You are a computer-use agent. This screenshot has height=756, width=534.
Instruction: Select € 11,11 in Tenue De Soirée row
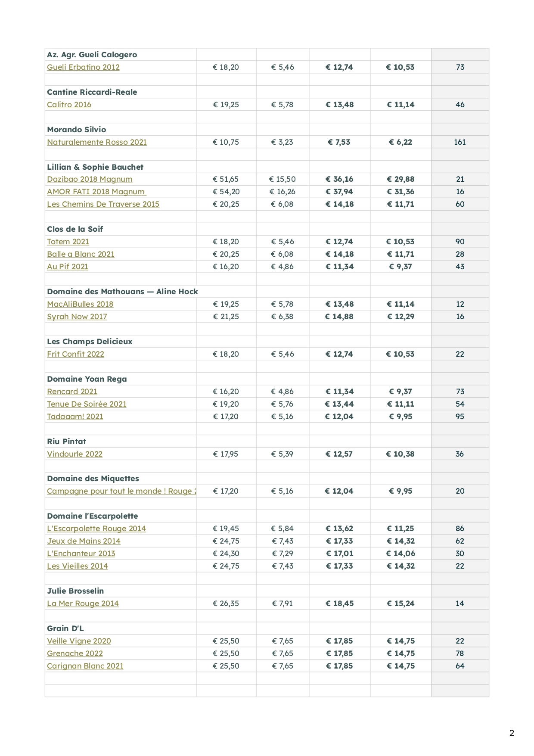(x=400, y=404)
